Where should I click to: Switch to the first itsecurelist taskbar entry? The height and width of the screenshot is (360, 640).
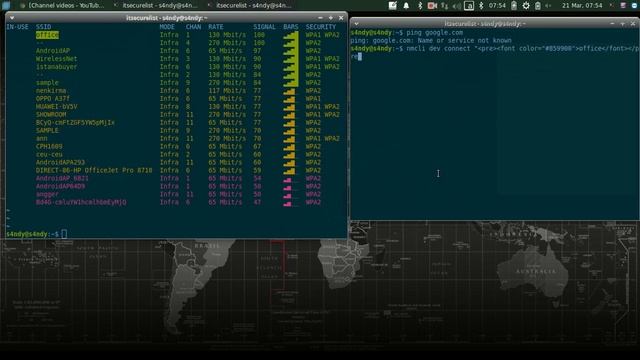[x=156, y=5]
